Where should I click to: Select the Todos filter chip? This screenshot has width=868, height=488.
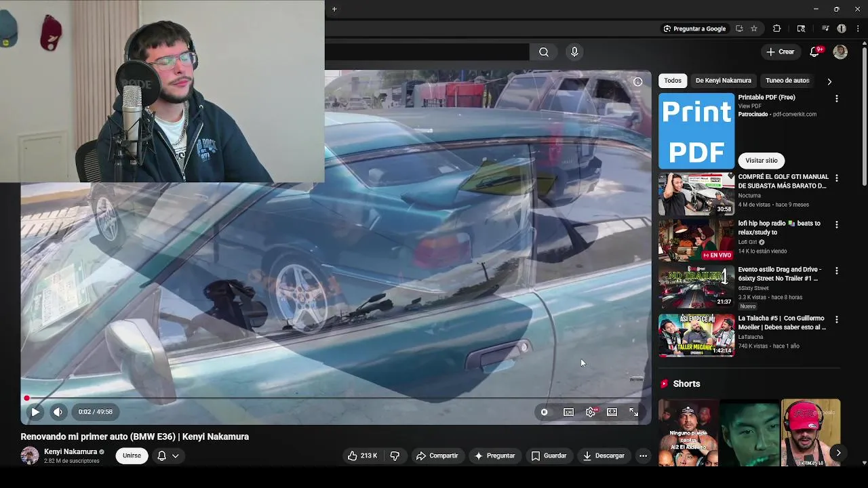coord(673,81)
